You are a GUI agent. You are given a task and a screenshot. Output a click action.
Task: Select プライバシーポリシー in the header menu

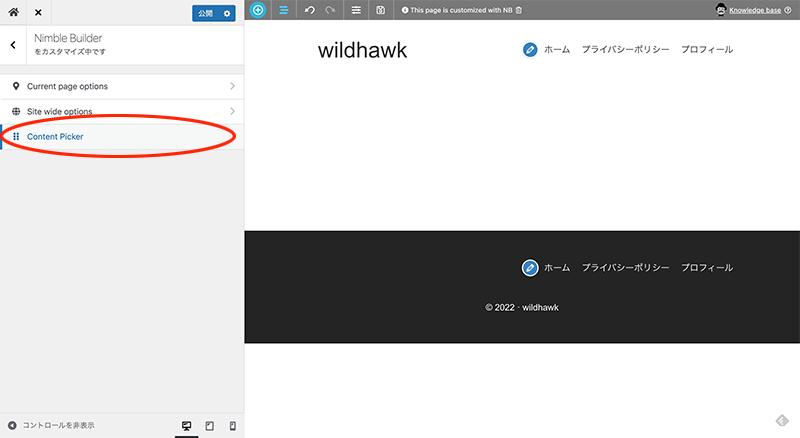[625, 49]
